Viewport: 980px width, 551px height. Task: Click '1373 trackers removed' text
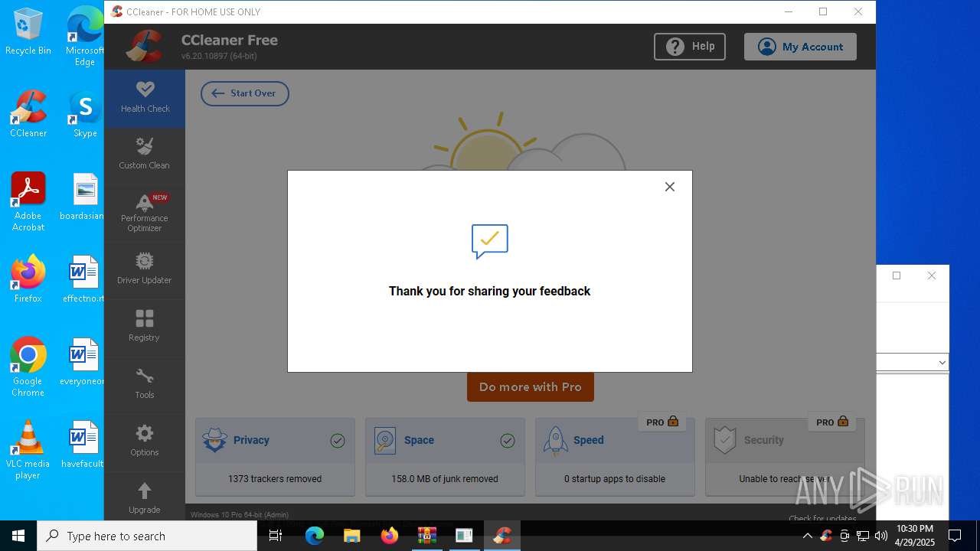coord(275,479)
